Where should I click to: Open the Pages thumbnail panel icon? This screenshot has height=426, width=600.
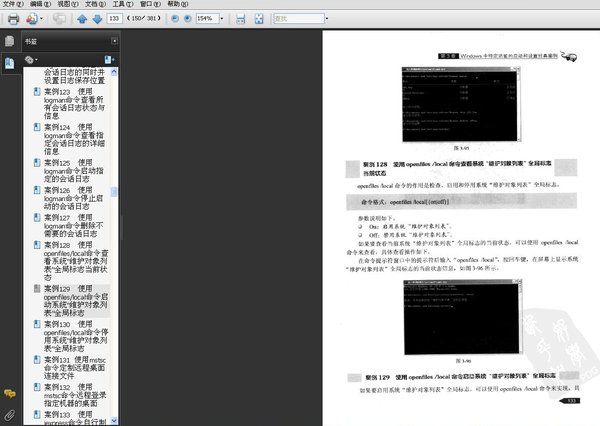click(10, 41)
